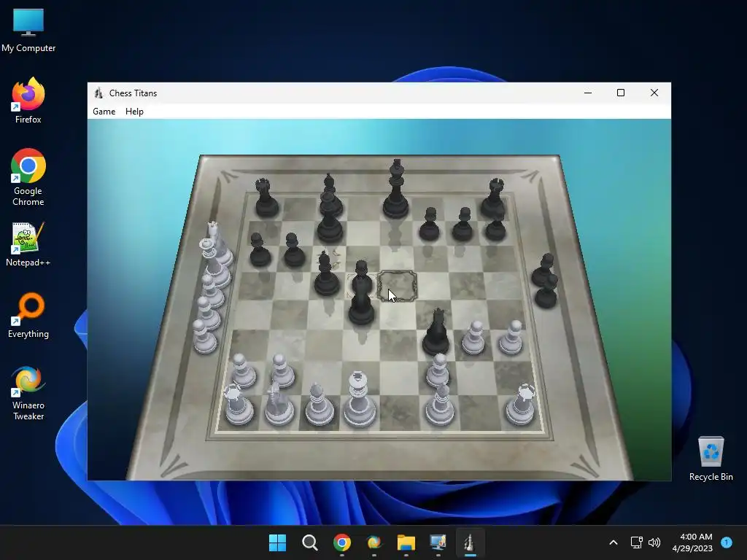Select the white rook in the bottom-left corner

click(x=239, y=405)
